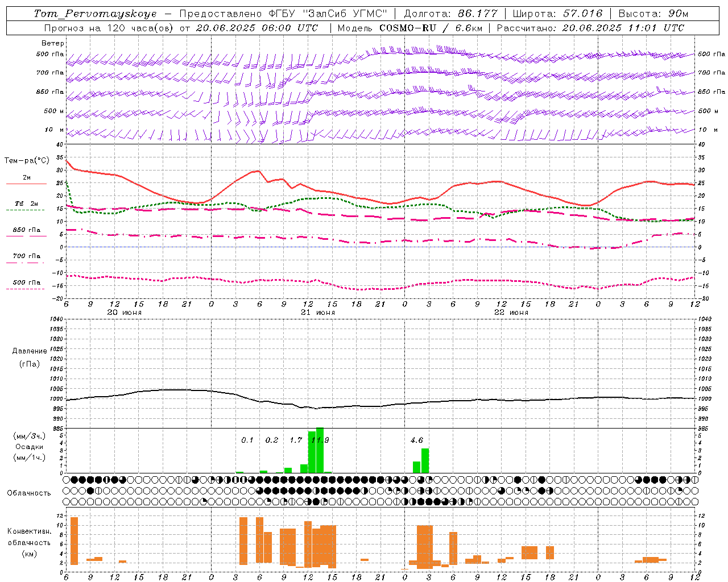Image resolution: width=728 pixels, height=582 pixels.
Task: Click the Осадки precipitation label
Action: [x=30, y=447]
